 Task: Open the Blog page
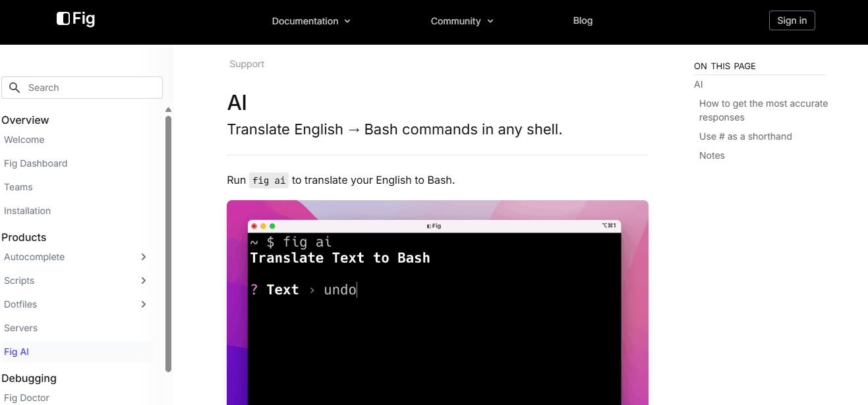pyautogui.click(x=583, y=20)
